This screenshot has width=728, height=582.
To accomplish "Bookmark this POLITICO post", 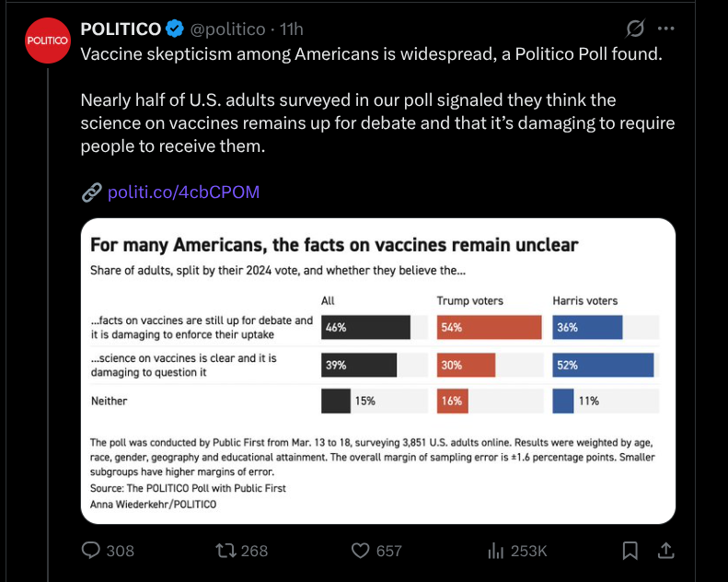I will tap(630, 550).
